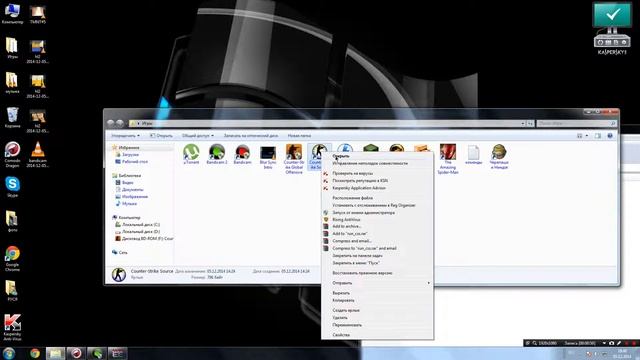Click the Kaspersky Anti-Virus desktop shortcut
Image resolution: width=640 pixels, height=360 pixels.
pos(12,327)
